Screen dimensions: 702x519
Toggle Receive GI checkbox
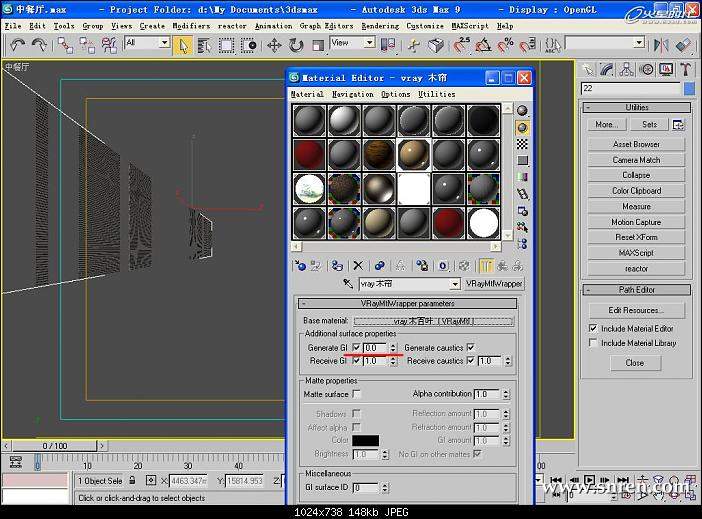(x=356, y=360)
